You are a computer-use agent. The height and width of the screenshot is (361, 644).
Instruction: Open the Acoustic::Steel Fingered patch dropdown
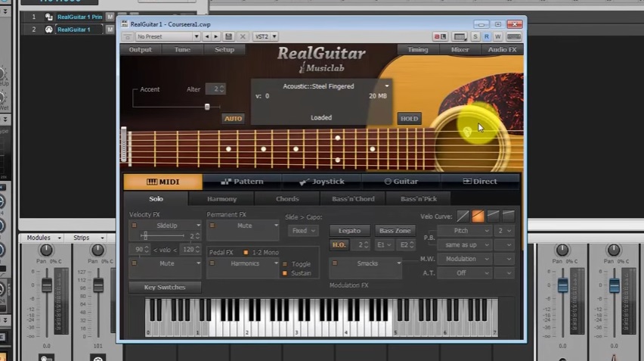pos(386,86)
